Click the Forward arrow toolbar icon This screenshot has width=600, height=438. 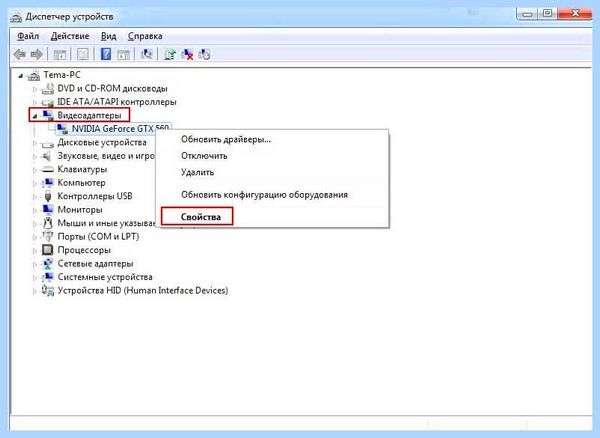pos(37,54)
